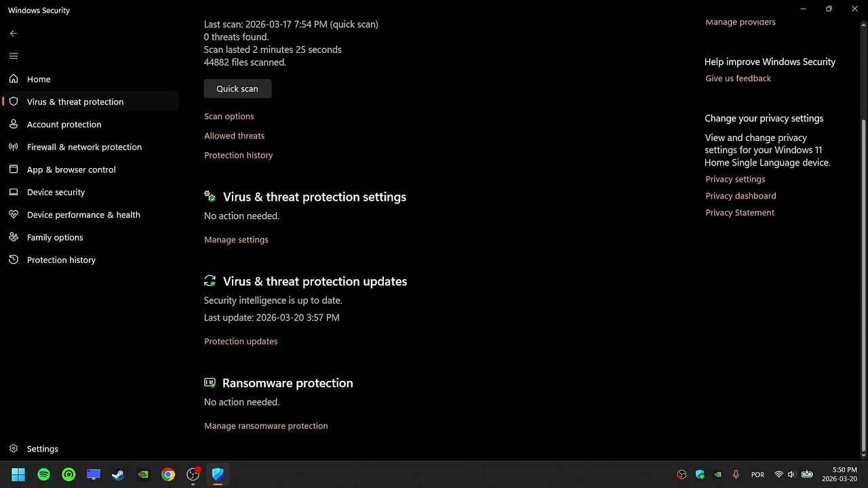Click 'Scan lasted 2 minutes 25 seconds' text
Image resolution: width=868 pixels, height=488 pixels.
pos(273,49)
